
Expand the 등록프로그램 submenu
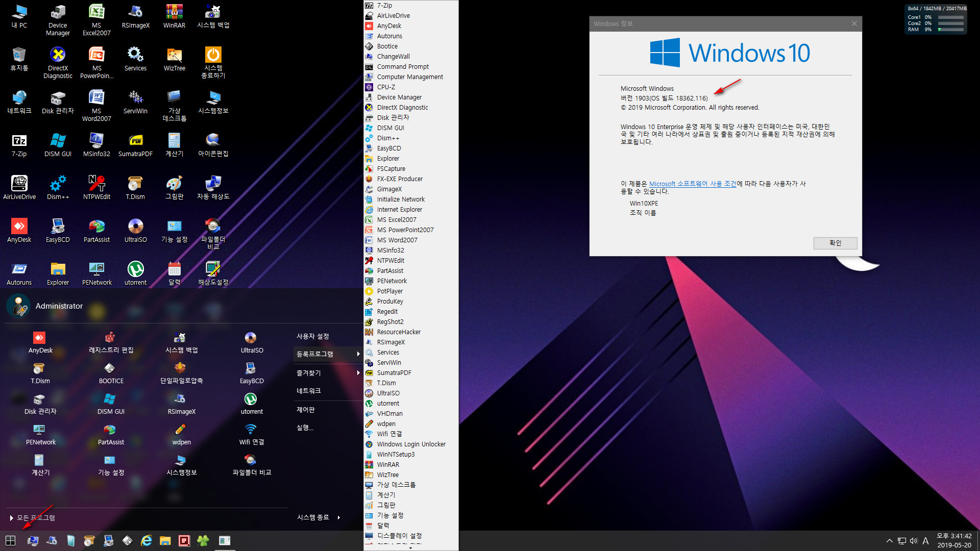tap(328, 354)
